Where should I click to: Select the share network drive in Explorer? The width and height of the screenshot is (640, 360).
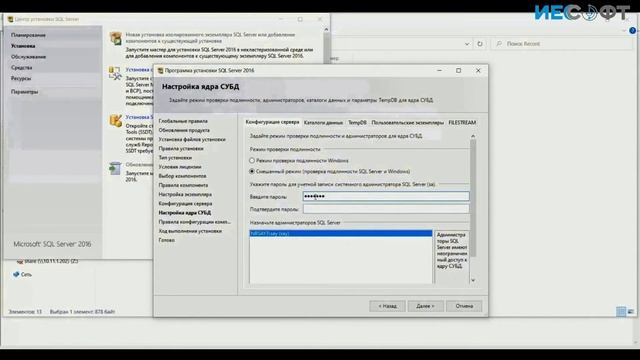[48, 261]
